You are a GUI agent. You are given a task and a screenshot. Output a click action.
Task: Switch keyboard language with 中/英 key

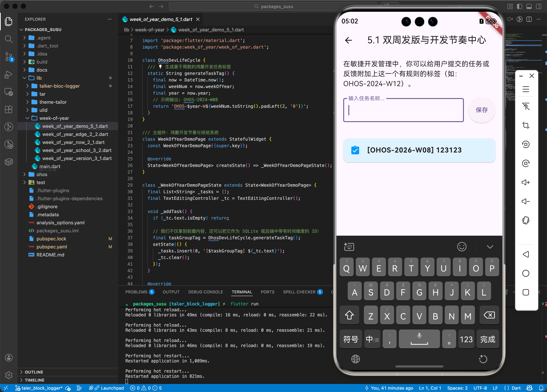click(372, 339)
